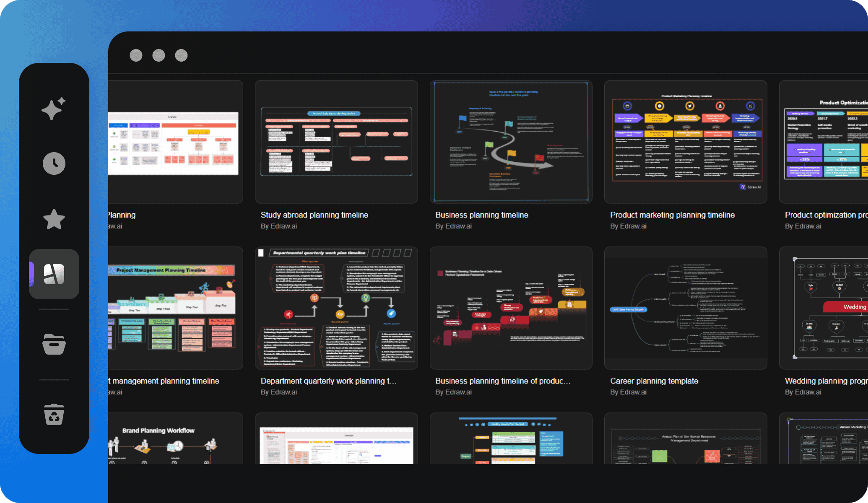Open the Recent clock icon in sidebar
Screen dimensions: 868x503
point(54,163)
